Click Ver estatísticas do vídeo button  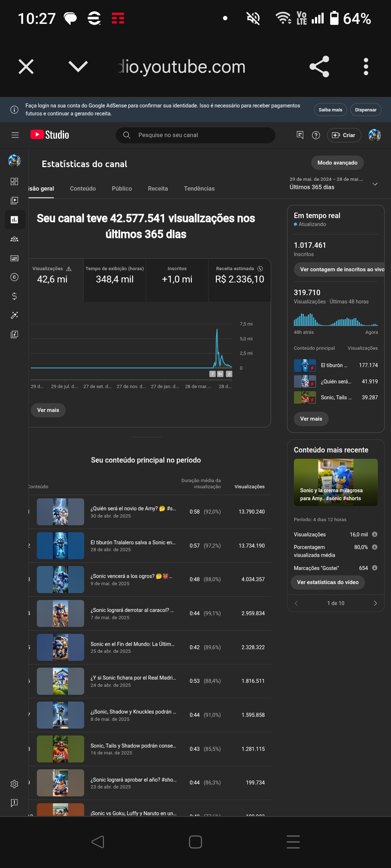[328, 582]
